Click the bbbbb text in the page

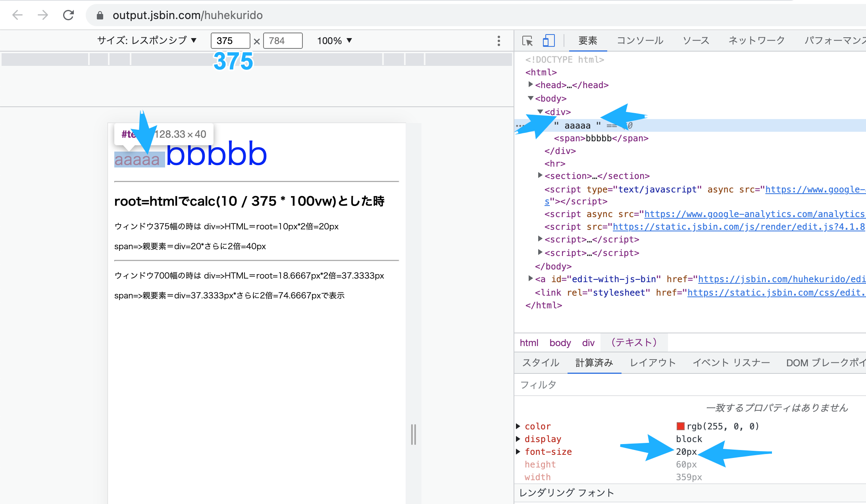point(216,154)
